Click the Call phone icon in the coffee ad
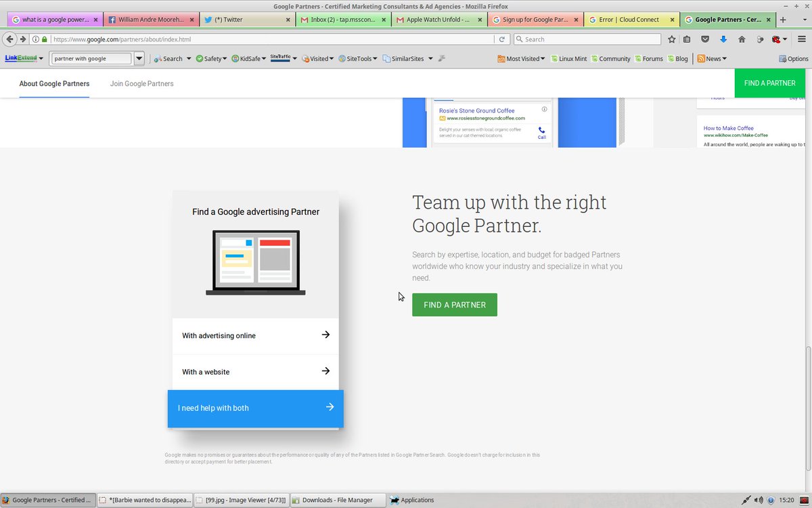812x508 pixels. coord(541,132)
